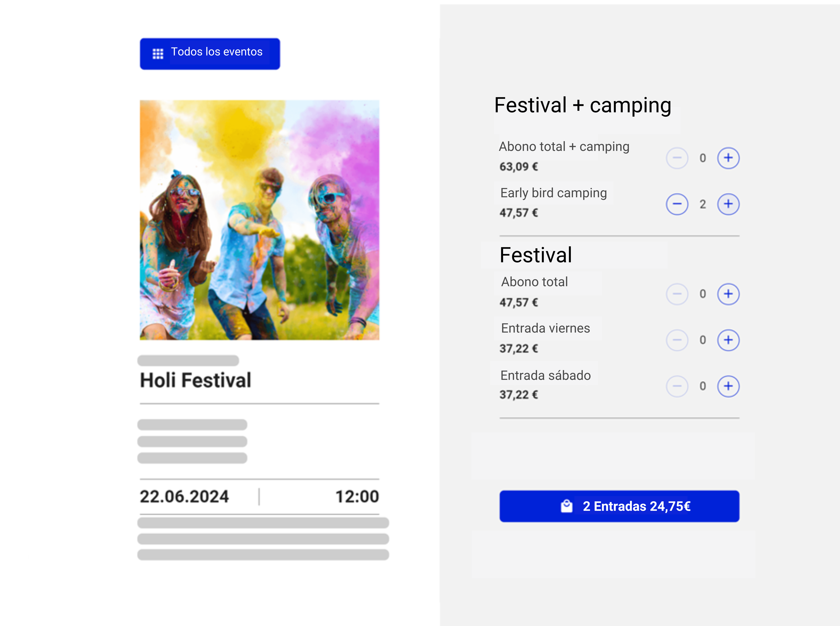This screenshot has height=626, width=840.
Task: Click the 12:00 event time
Action: 357,496
